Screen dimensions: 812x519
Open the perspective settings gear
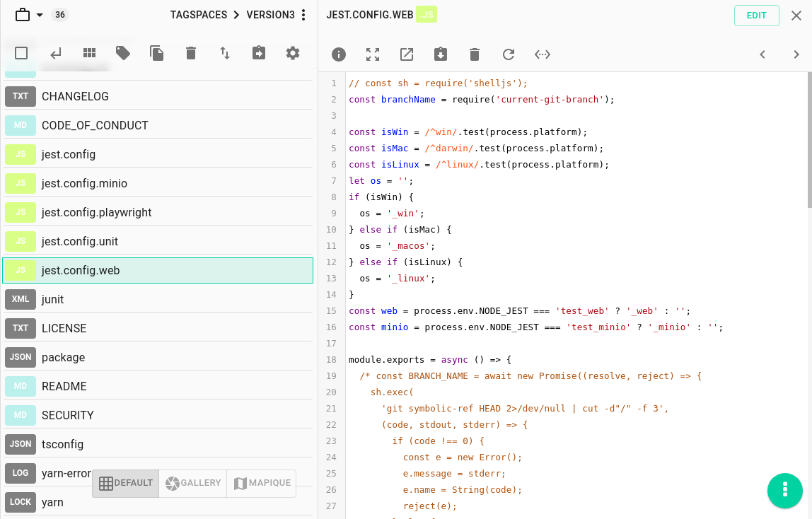[x=293, y=53]
